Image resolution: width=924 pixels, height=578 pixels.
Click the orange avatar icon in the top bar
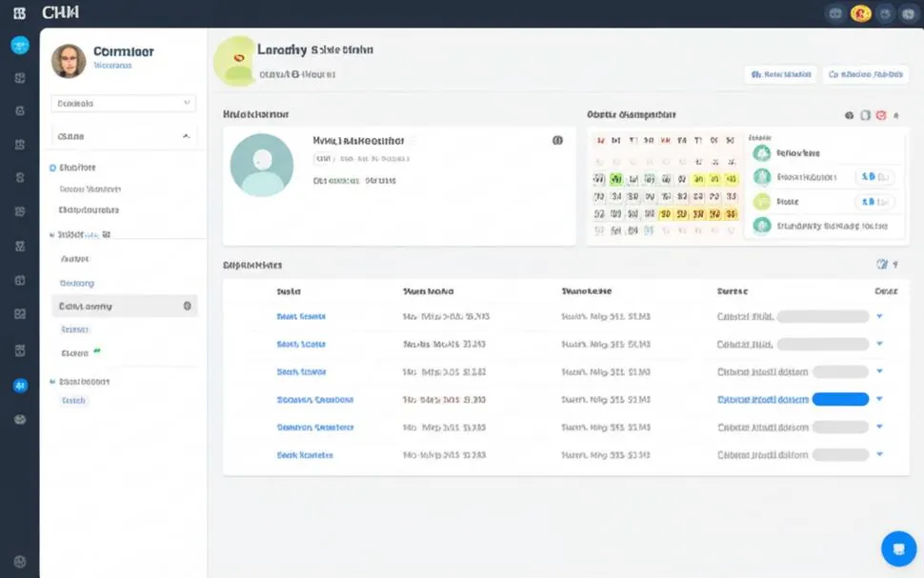point(860,13)
